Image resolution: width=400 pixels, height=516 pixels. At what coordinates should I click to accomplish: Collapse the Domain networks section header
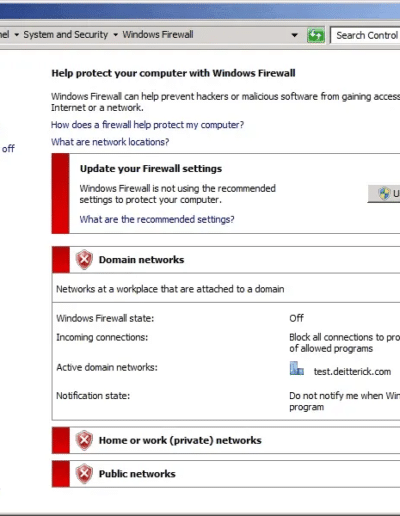click(x=226, y=260)
